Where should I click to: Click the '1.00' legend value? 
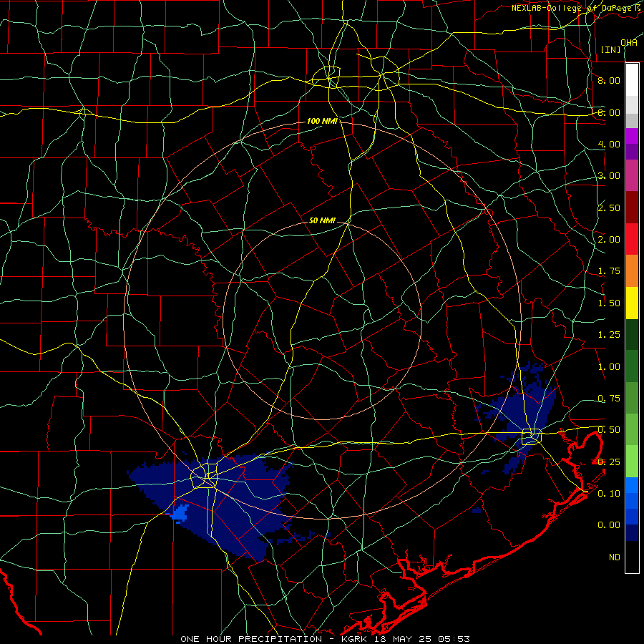pos(609,367)
